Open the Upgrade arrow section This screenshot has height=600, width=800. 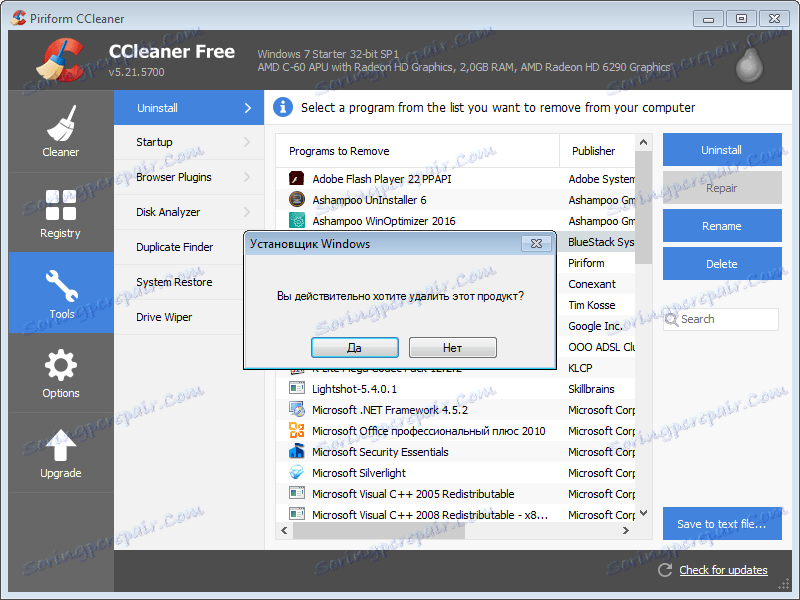coord(61,453)
